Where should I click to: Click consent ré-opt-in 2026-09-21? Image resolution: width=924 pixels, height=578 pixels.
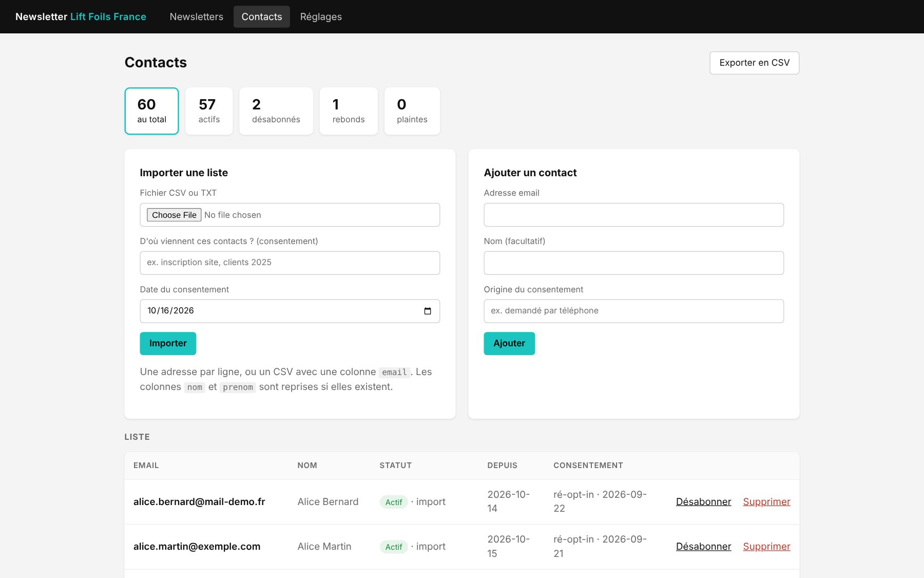pyautogui.click(x=600, y=546)
